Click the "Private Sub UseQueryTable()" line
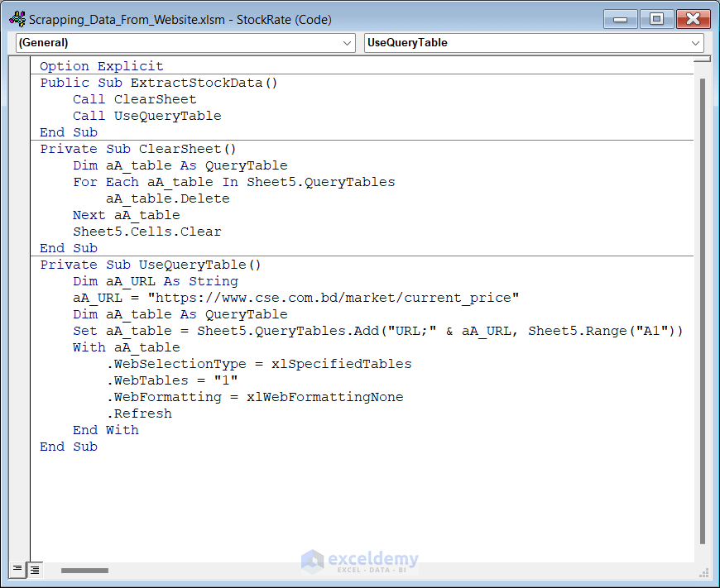Screen dimensions: 720x588 click(x=151, y=265)
